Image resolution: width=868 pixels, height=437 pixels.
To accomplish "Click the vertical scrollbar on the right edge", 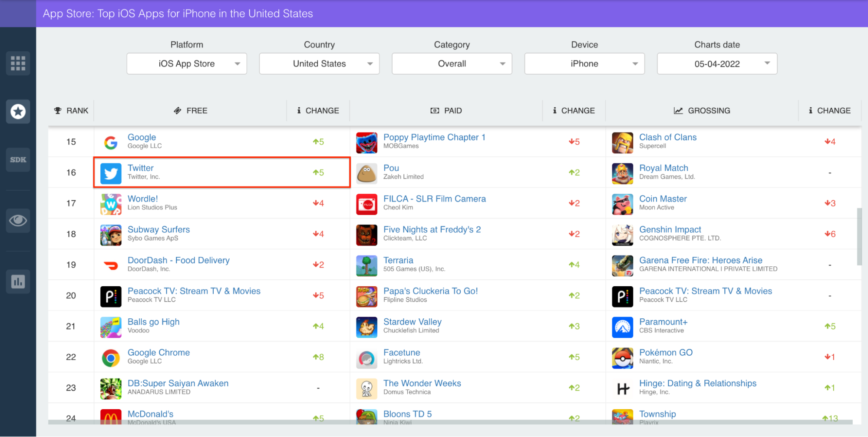I will tap(859, 237).
